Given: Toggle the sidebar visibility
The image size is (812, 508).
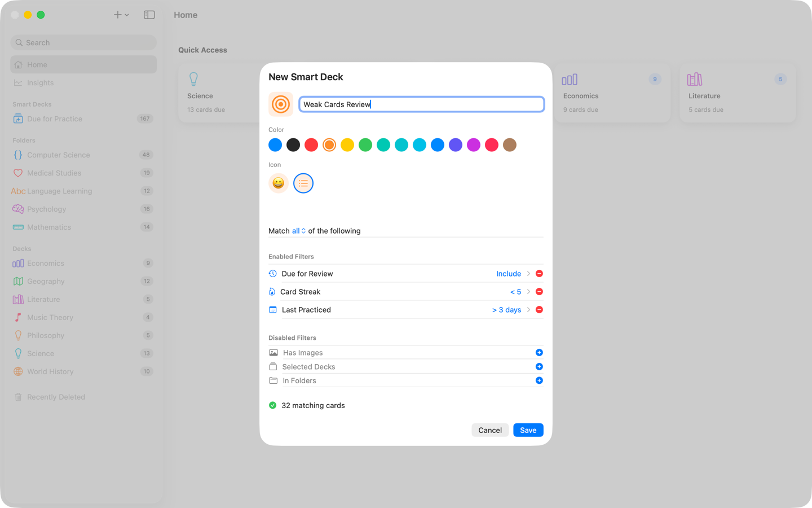Looking at the screenshot, I should (149, 15).
